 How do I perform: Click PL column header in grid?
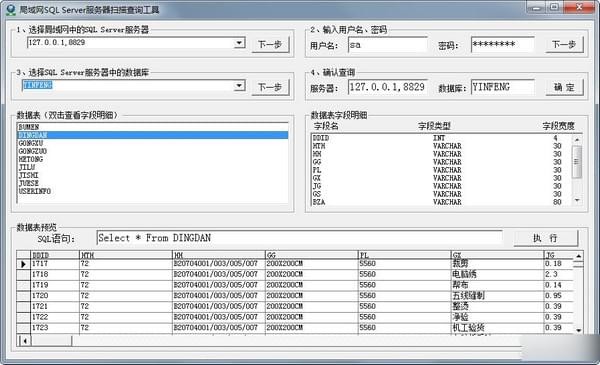click(405, 255)
